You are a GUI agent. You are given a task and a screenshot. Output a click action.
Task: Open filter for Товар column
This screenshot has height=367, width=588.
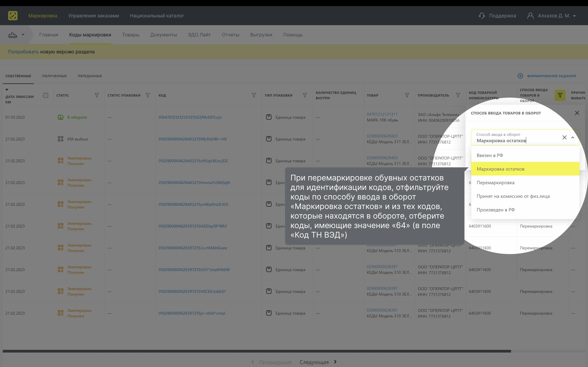(407, 95)
